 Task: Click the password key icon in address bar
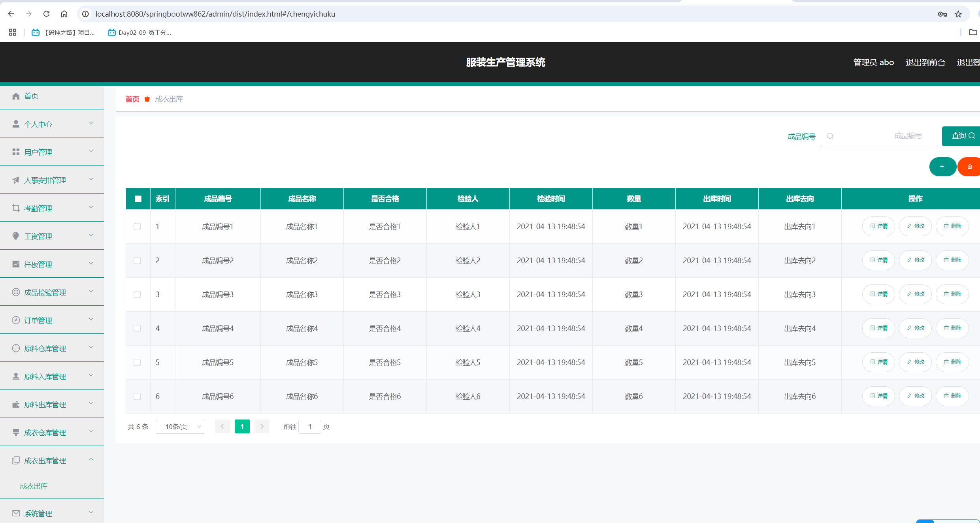942,14
